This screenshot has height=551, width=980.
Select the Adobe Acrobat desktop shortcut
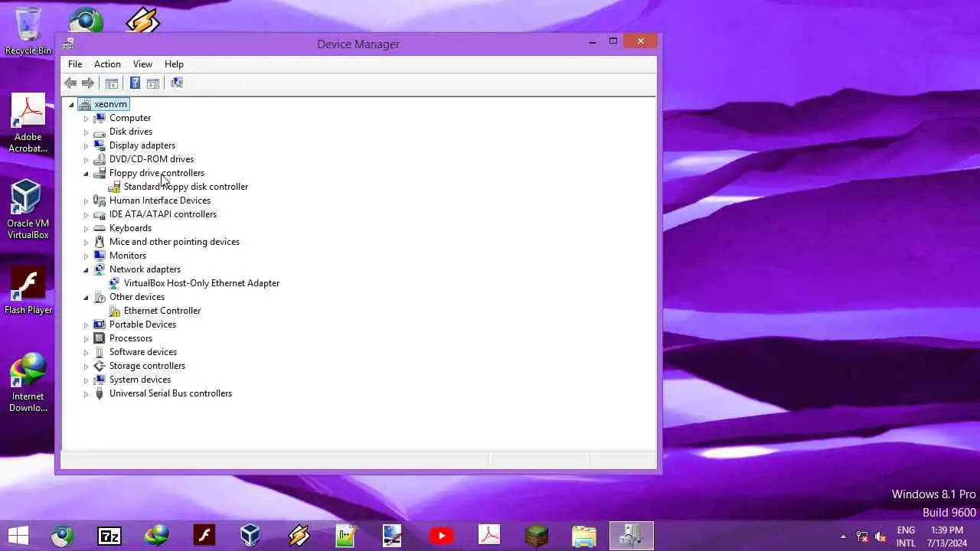click(28, 123)
